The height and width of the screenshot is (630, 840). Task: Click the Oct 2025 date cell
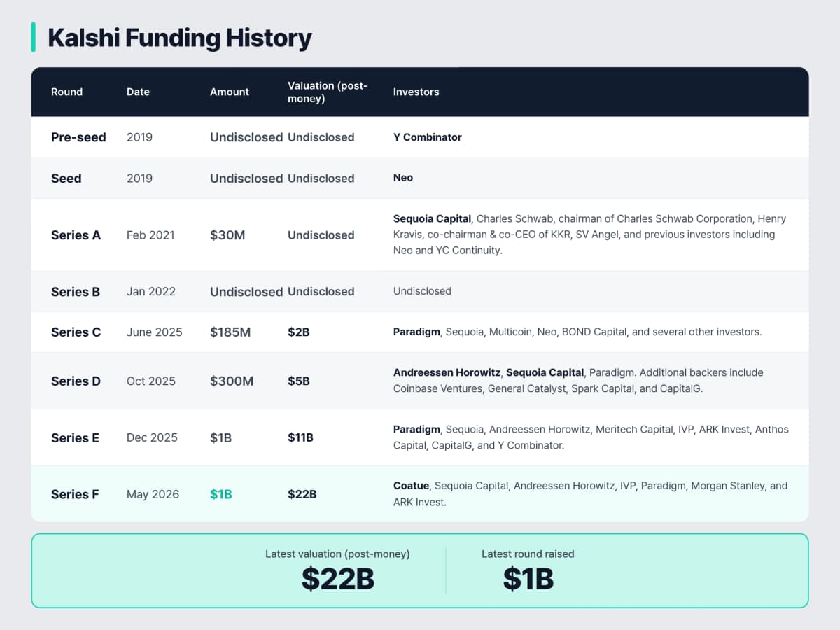[x=151, y=381]
